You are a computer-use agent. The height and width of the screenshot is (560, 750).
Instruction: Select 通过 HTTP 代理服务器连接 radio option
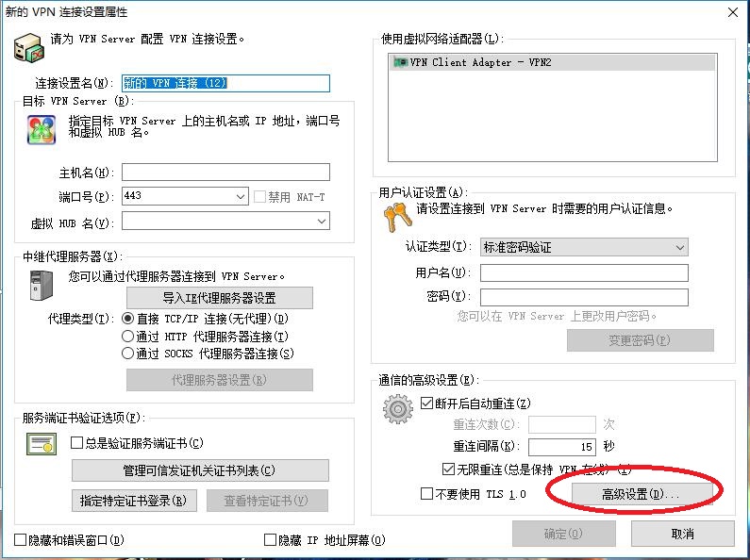tap(128, 337)
